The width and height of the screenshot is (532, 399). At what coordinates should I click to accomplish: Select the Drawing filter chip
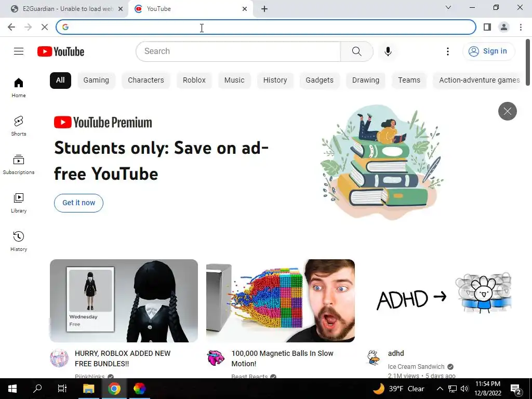(366, 81)
